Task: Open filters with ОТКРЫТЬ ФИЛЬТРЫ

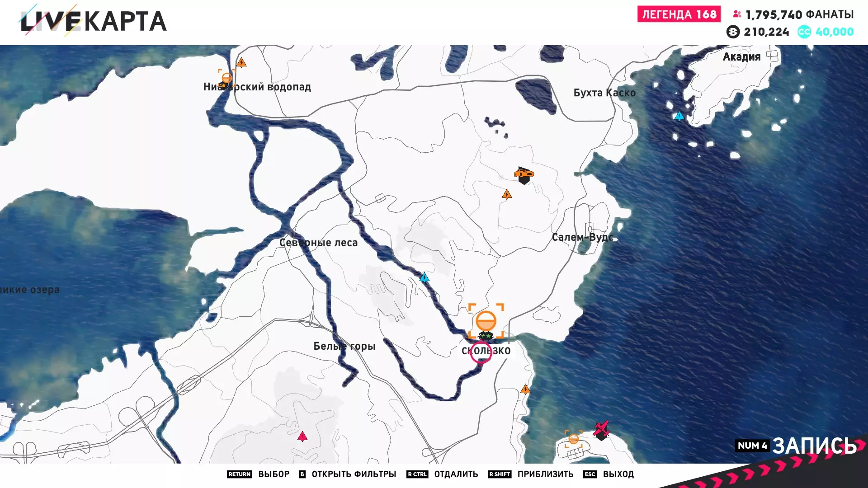Action: pos(354,474)
